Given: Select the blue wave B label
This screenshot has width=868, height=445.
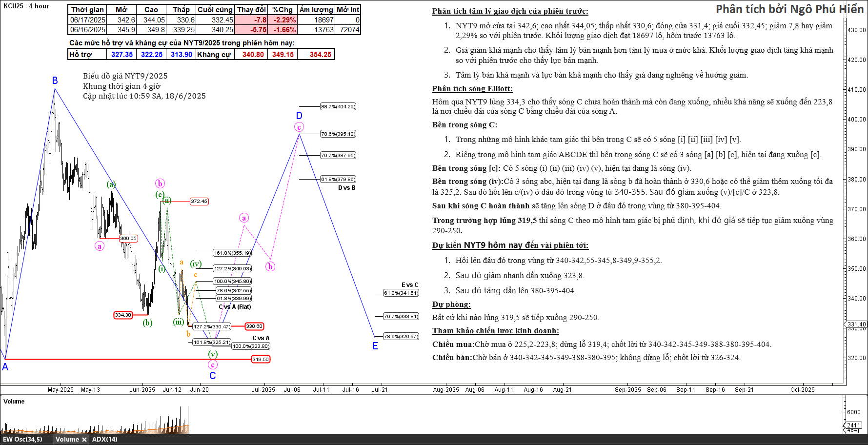Looking at the screenshot, I should tap(55, 81).
